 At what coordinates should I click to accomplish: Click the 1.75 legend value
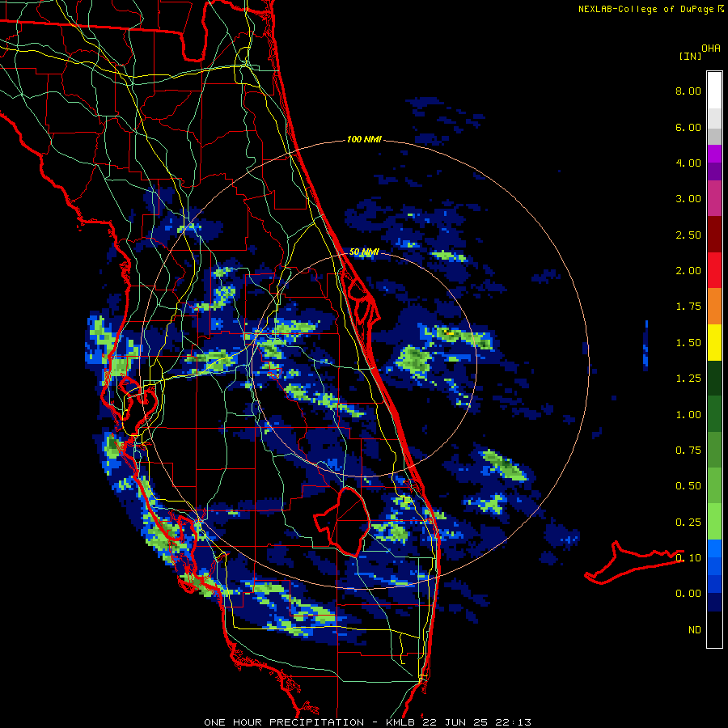click(688, 307)
